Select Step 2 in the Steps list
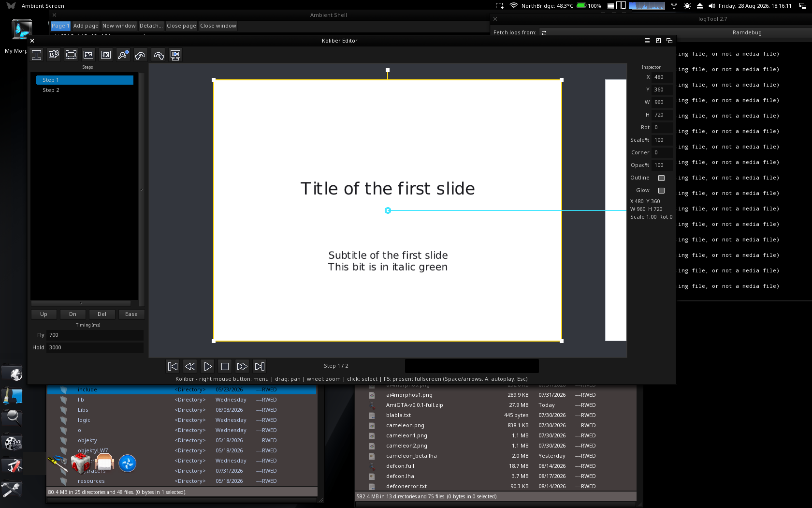This screenshot has width=812, height=508. click(85, 90)
